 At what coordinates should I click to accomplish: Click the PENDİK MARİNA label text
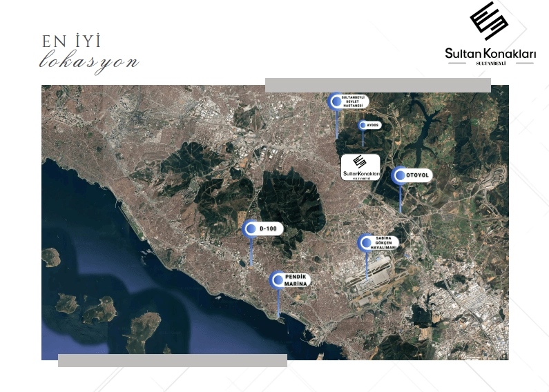(x=296, y=280)
